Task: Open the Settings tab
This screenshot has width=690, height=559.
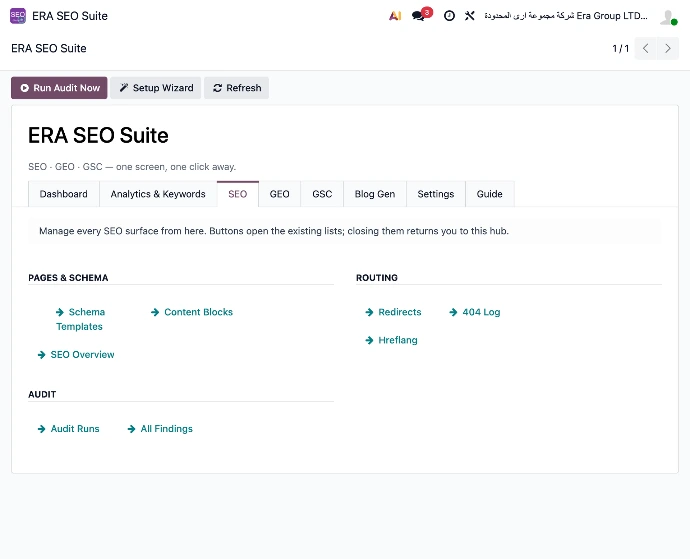Action: coord(436,194)
